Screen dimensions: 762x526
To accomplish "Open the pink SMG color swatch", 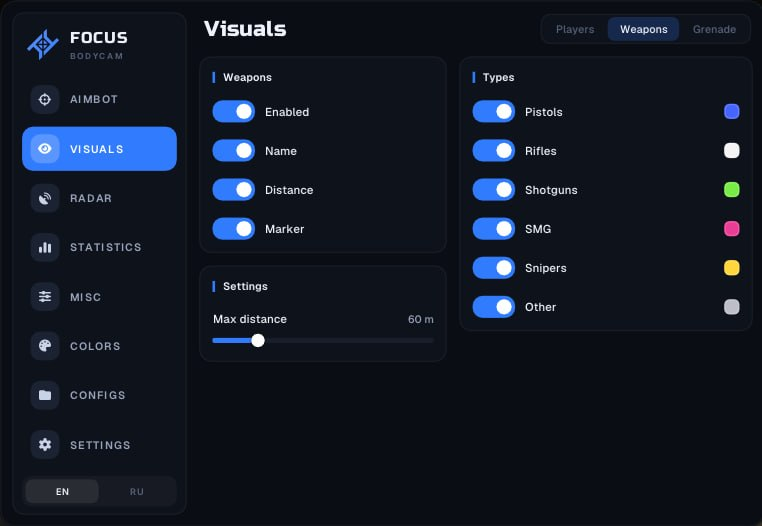I will pyautogui.click(x=731, y=228).
